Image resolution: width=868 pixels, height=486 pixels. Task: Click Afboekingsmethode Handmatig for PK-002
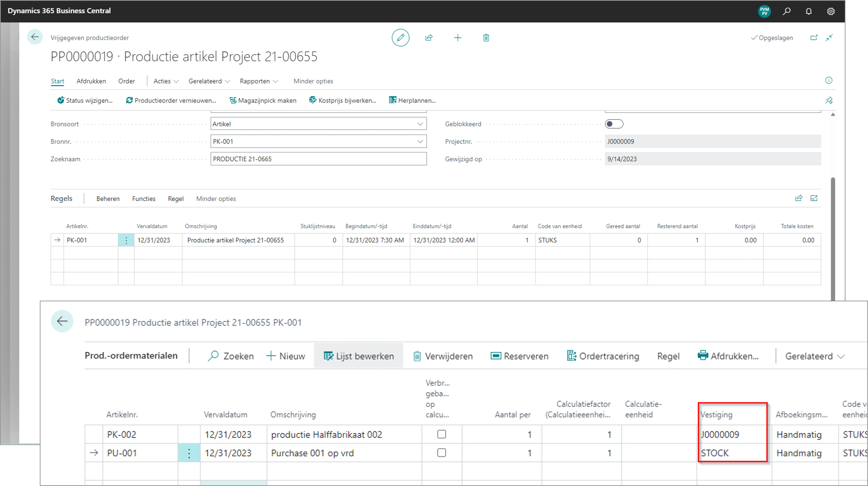(x=805, y=435)
